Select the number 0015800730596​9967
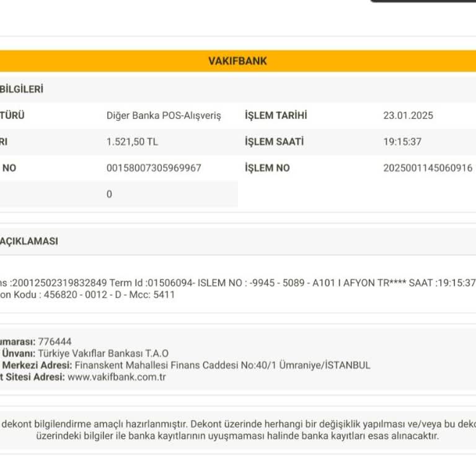This screenshot has height=476, width=476. [154, 168]
